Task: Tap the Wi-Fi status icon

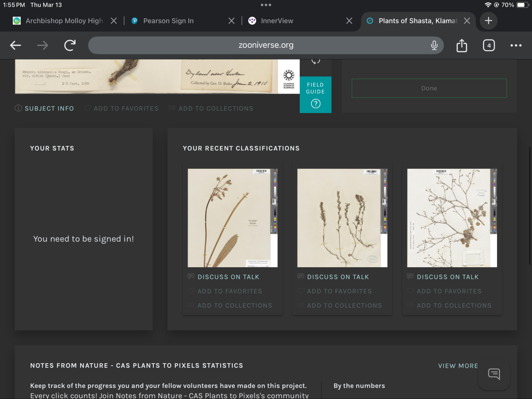Action: pos(488,5)
